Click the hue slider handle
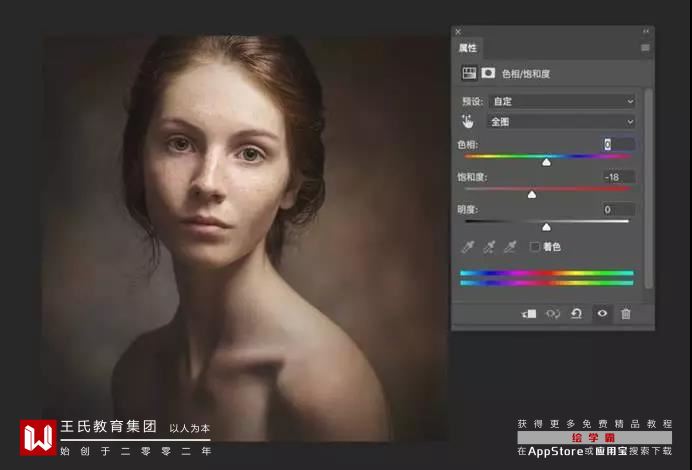692x470 pixels. point(546,162)
